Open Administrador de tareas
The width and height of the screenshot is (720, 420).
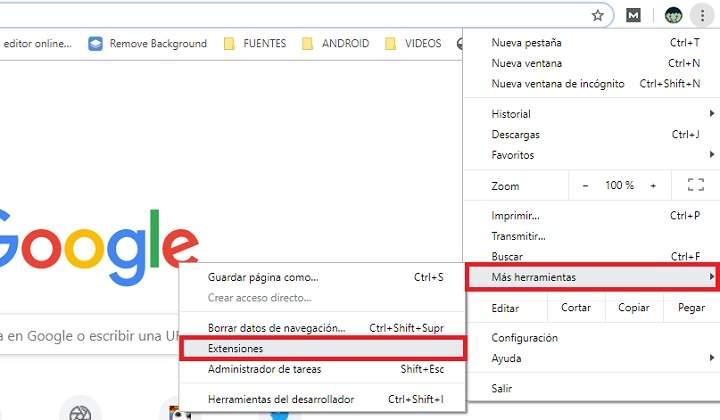322,369
